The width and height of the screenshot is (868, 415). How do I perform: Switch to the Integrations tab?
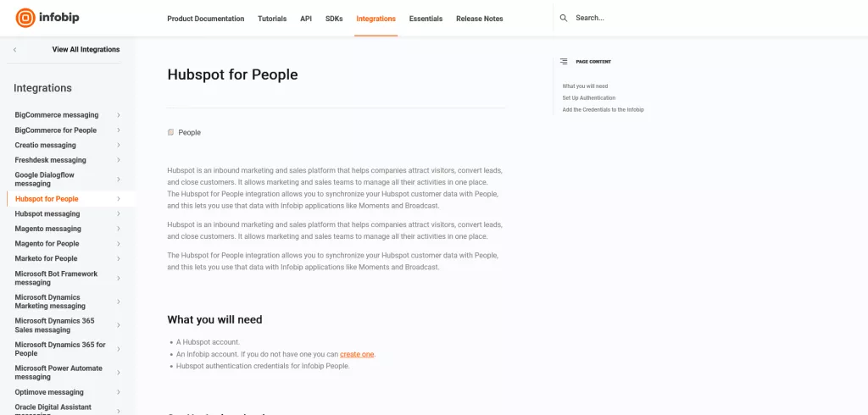pos(376,19)
